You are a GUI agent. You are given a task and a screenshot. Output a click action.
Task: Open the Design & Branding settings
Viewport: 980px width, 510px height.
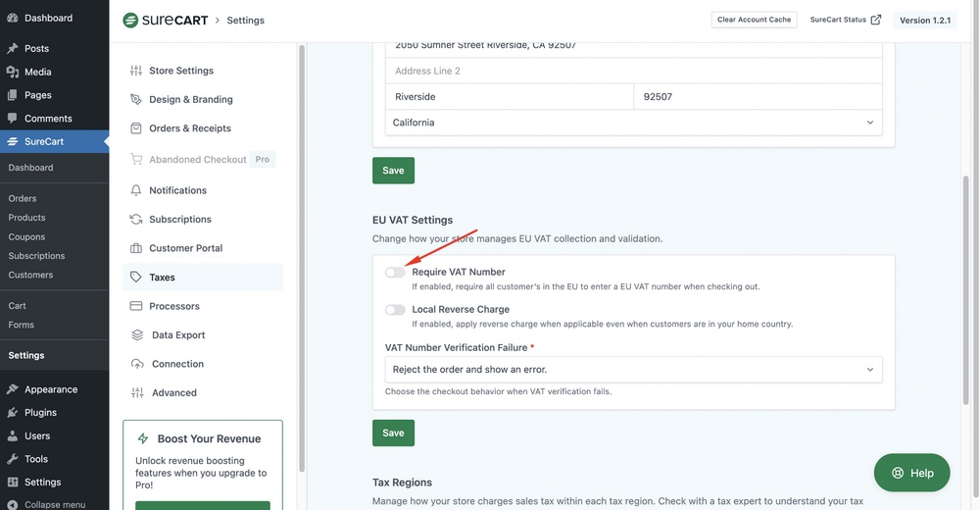click(x=203, y=99)
